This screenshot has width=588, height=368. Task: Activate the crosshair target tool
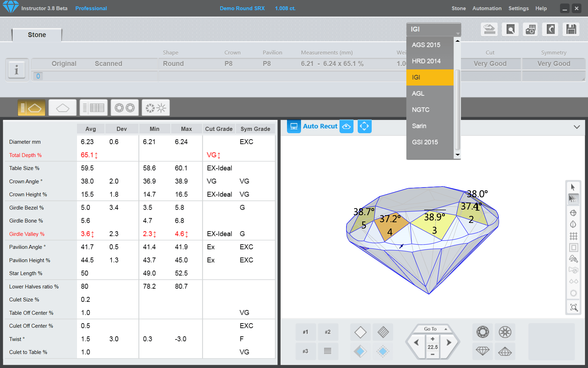[573, 213]
